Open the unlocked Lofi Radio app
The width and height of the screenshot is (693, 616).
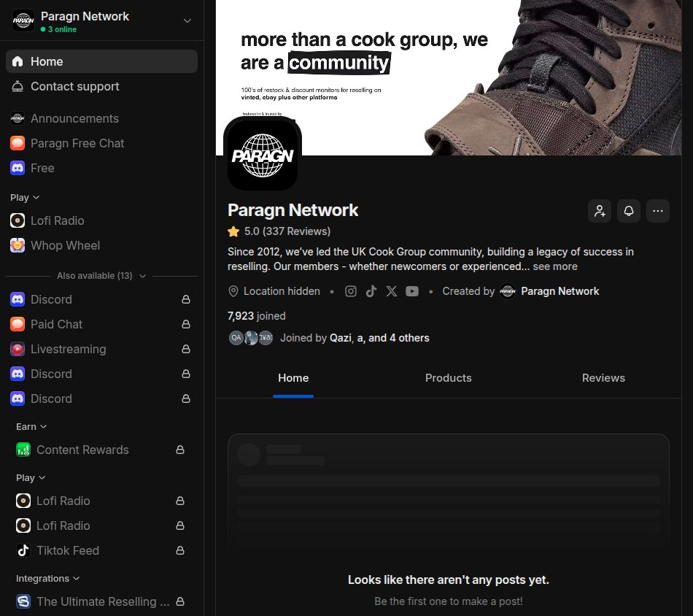click(101, 220)
